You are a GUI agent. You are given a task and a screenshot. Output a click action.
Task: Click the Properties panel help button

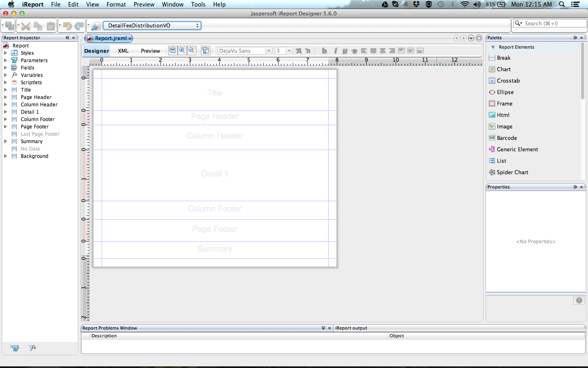pyautogui.click(x=579, y=301)
